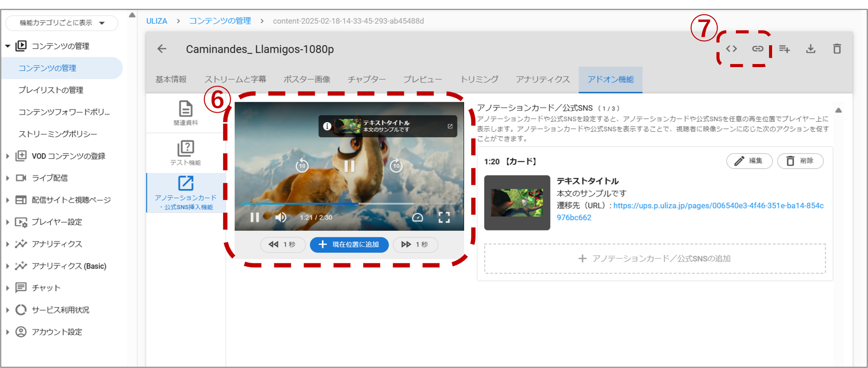Switch to ポスター画像 tab
The image size is (868, 368).
click(x=307, y=79)
